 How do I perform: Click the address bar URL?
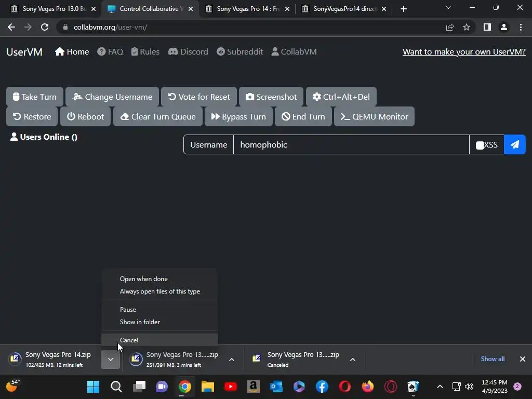tap(110, 27)
